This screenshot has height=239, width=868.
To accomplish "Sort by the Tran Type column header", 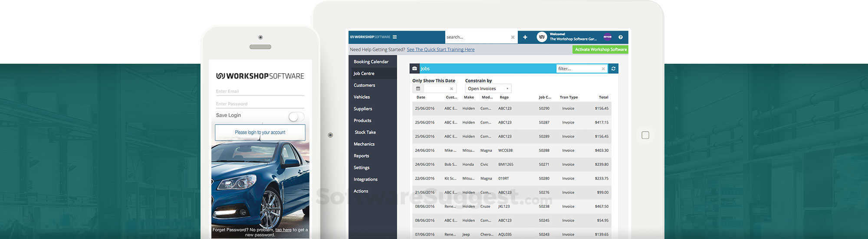I will tap(569, 97).
